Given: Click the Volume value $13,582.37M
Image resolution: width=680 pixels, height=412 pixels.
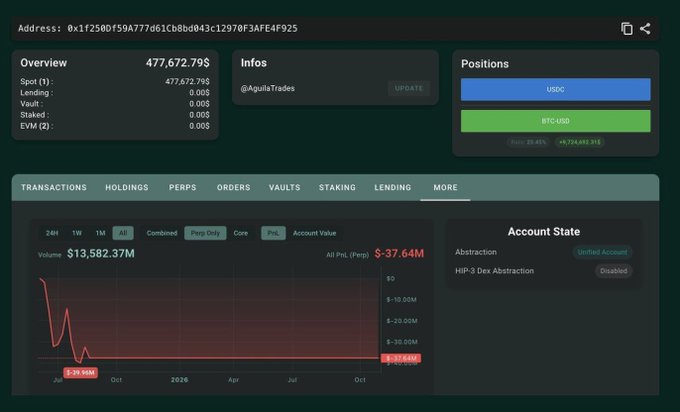Looking at the screenshot, I should [x=101, y=254].
